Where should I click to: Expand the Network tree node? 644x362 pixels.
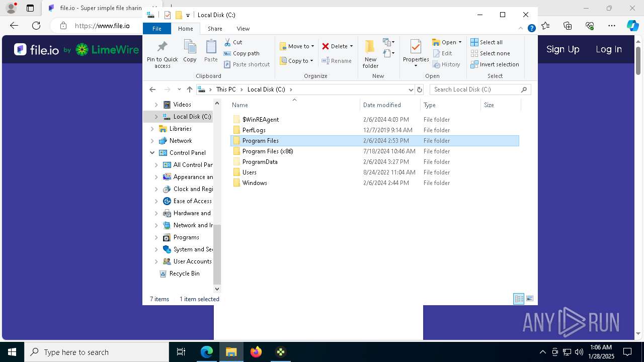(x=152, y=141)
